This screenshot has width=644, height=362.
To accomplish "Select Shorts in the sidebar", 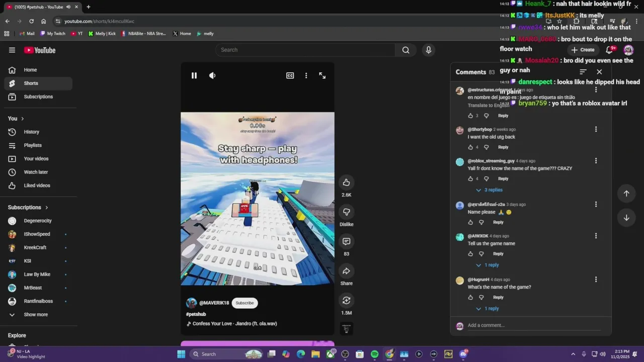I will pos(38,83).
